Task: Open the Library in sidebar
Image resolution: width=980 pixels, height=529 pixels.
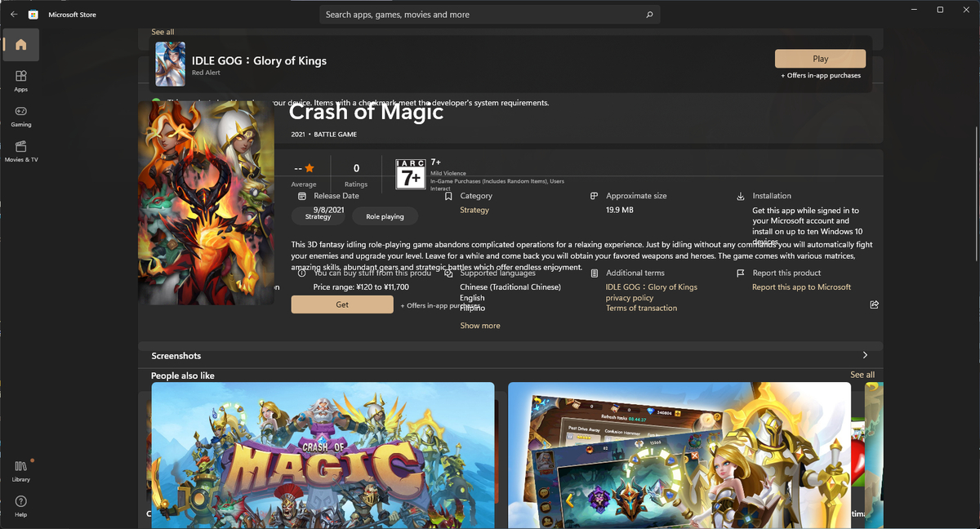Action: click(x=21, y=471)
